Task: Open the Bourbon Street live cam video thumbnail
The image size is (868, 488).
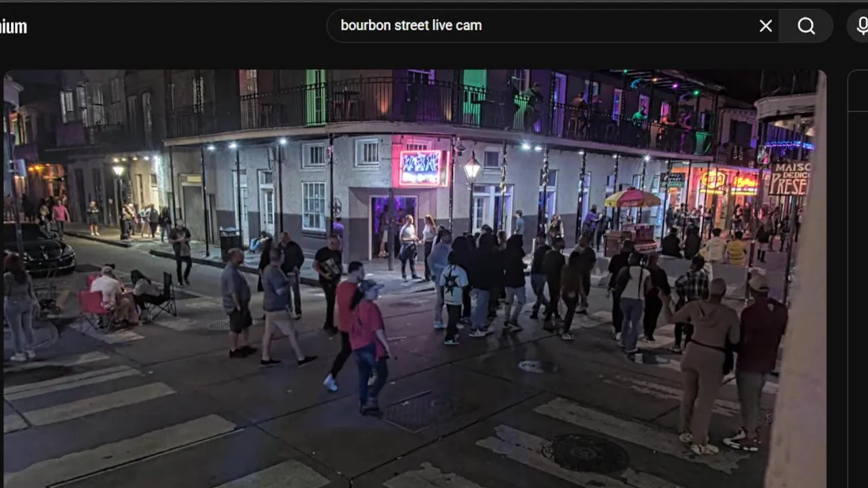Action: (x=415, y=279)
